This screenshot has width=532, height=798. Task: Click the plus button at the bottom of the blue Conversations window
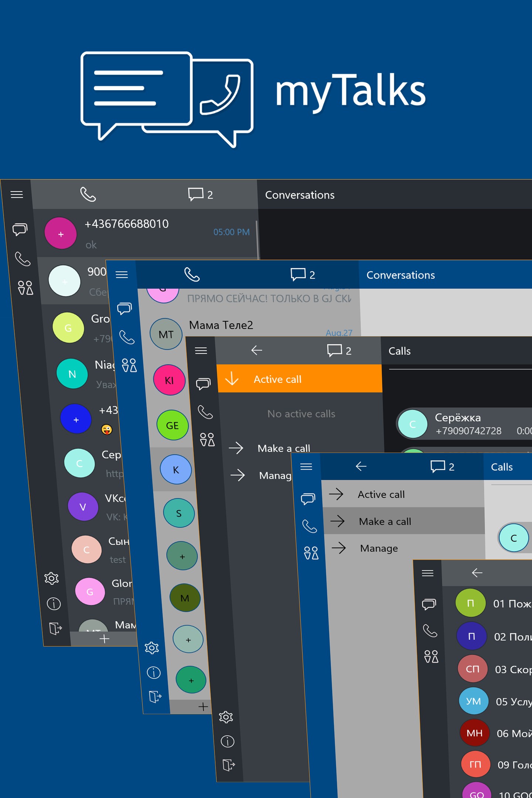203,706
